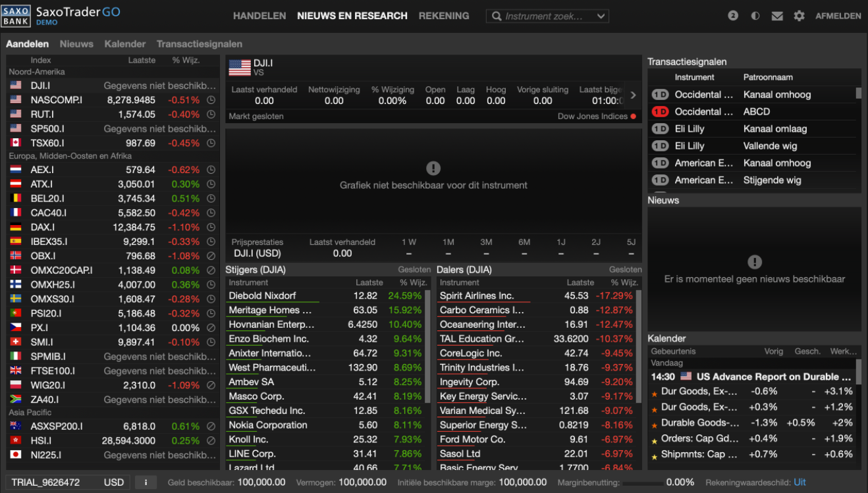Toggle the dark/light contrast theme icon
This screenshot has height=493, width=868.
click(755, 16)
